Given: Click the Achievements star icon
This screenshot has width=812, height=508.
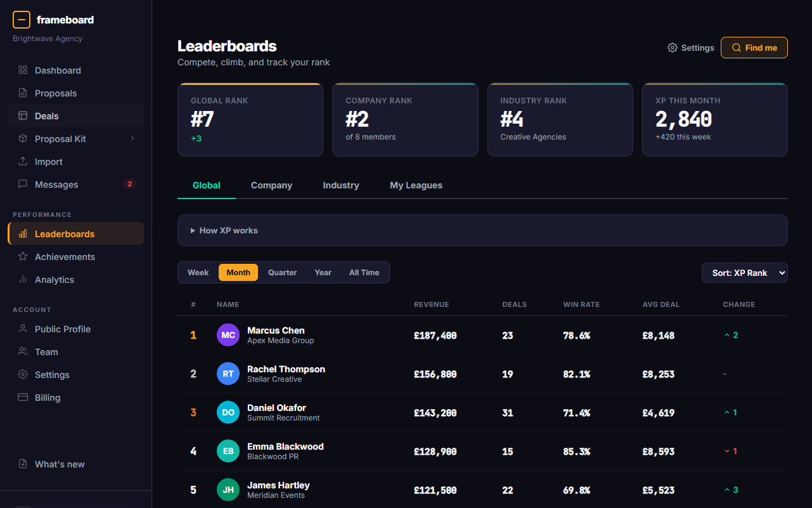Looking at the screenshot, I should tap(23, 257).
